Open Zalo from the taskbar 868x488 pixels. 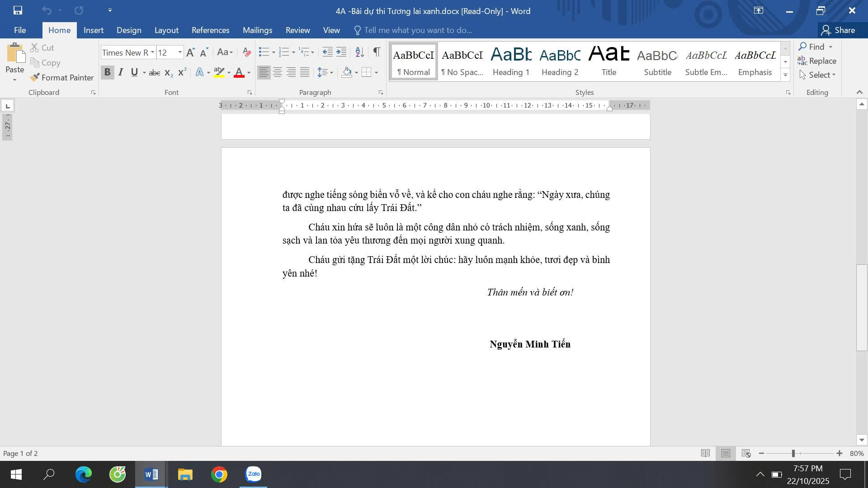(x=253, y=474)
